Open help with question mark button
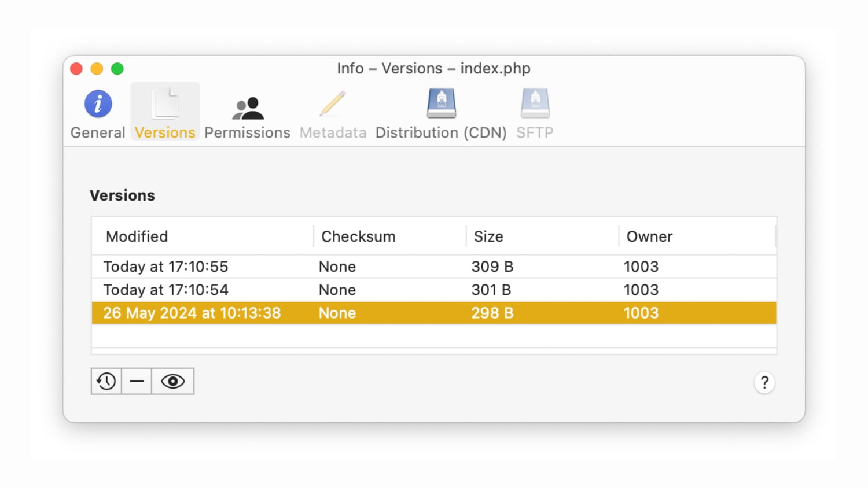Screen dimensions: 868x488 [x=764, y=382]
